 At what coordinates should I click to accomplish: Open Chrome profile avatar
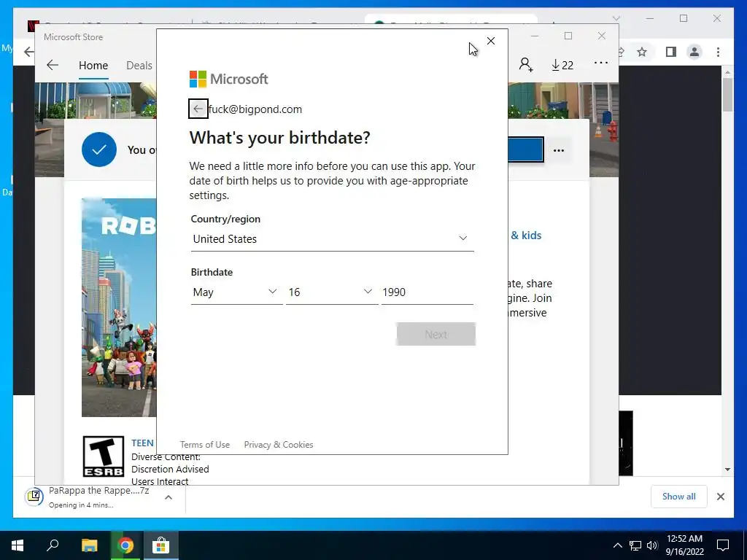(694, 52)
